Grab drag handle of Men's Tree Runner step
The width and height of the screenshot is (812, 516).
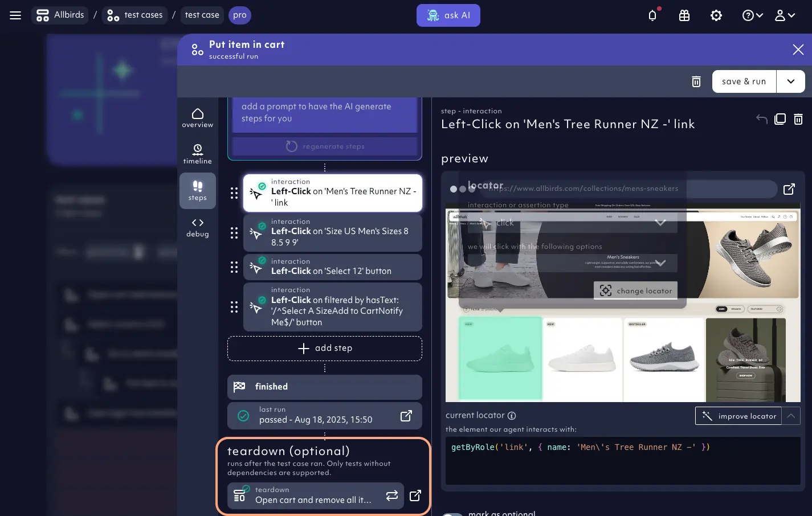click(x=234, y=193)
